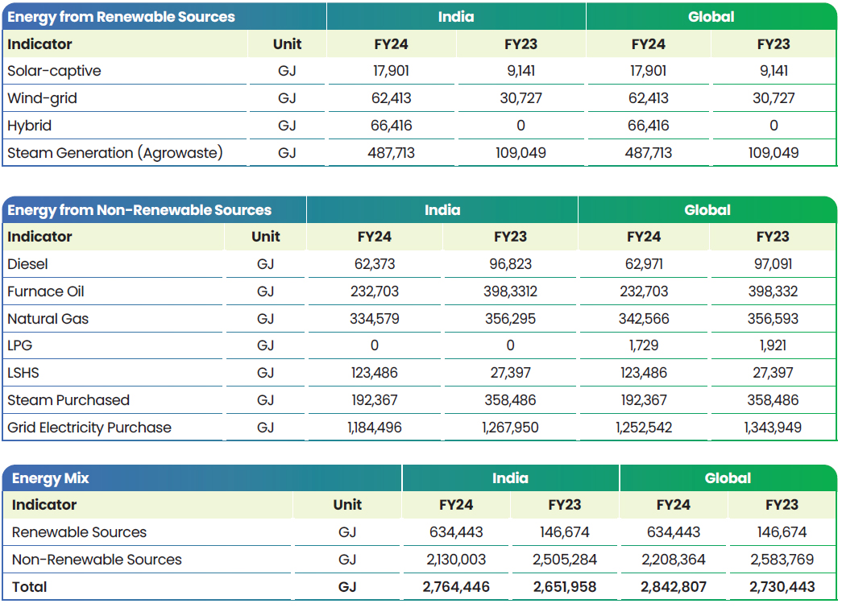Click India FY24 LSHS value 123,486
842x616 pixels.
(x=375, y=372)
